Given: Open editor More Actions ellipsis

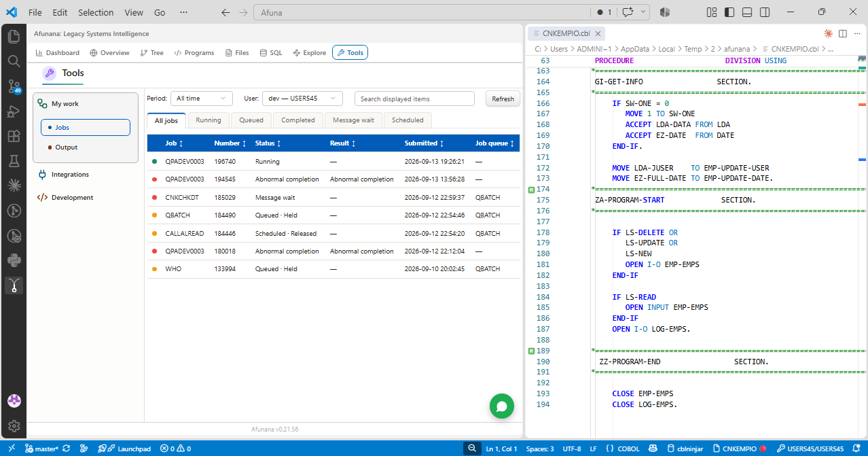Looking at the screenshot, I should (857, 33).
